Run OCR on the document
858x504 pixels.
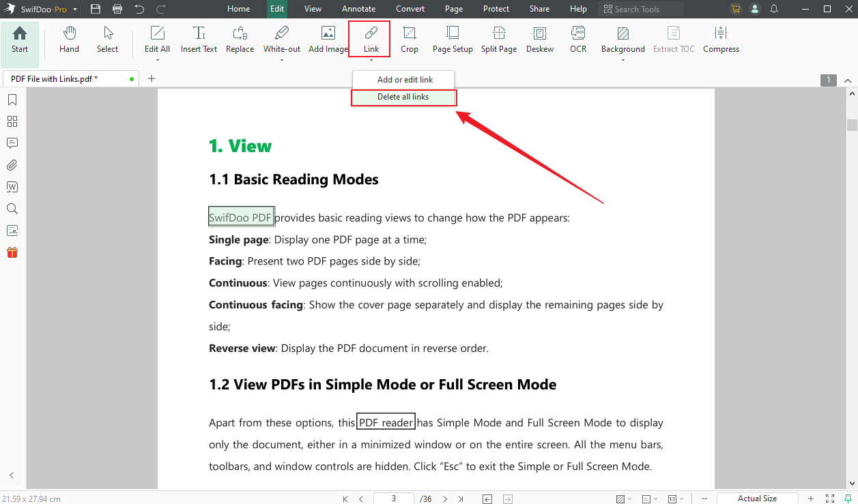coord(578,39)
